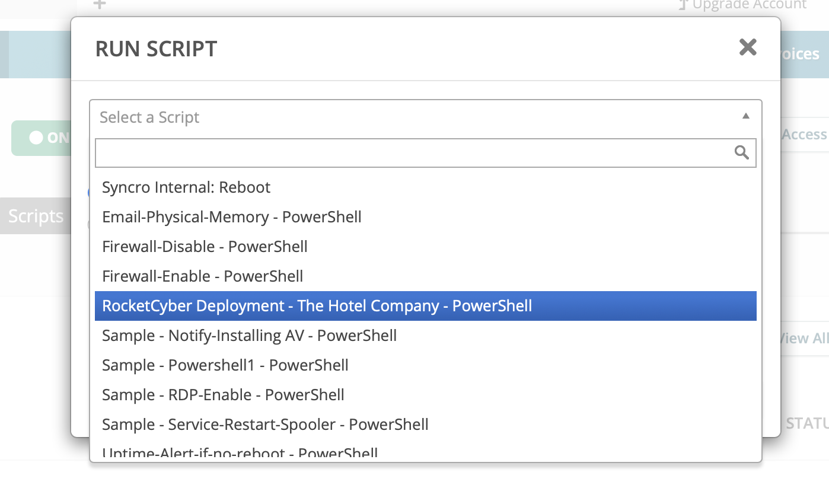Click the View All button in background
This screenshot has width=829, height=504.
click(804, 338)
